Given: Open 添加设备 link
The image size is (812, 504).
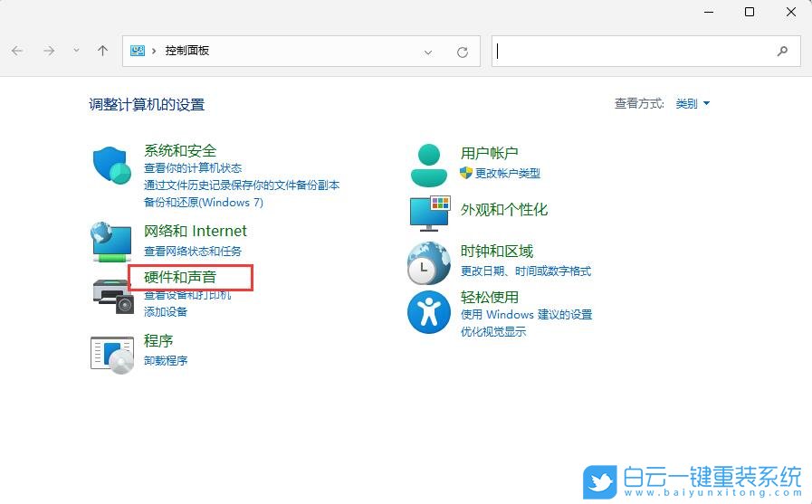Looking at the screenshot, I should [165, 312].
